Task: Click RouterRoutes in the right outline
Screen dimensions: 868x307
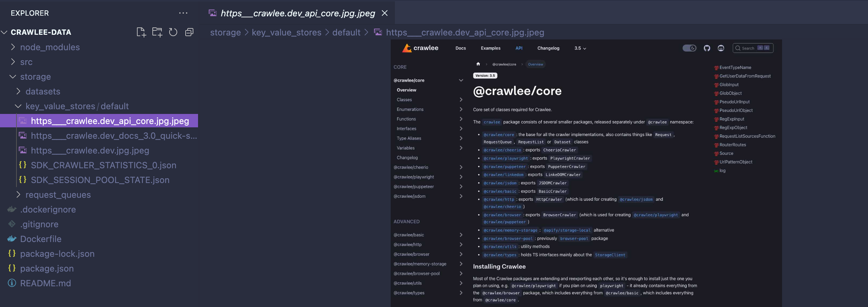Action: [733, 145]
